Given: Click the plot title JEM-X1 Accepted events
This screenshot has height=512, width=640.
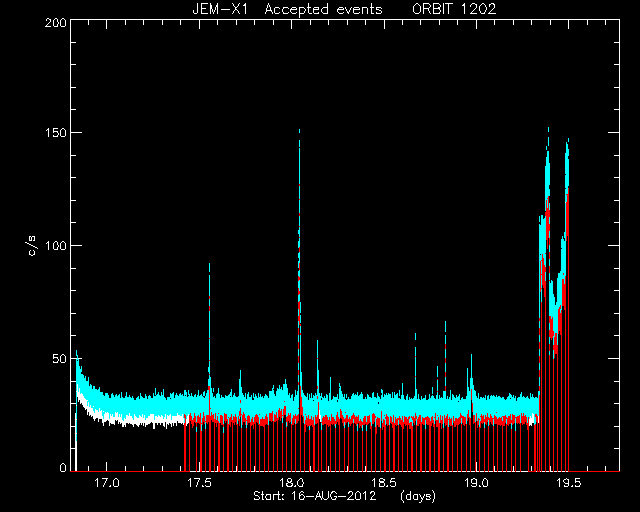Looking at the screenshot, I should pos(287,9).
